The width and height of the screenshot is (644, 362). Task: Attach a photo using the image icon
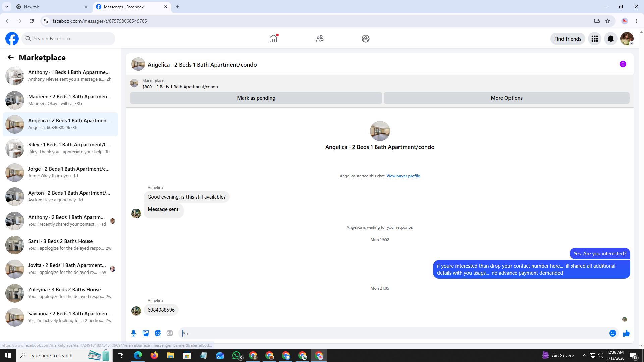pos(146,333)
